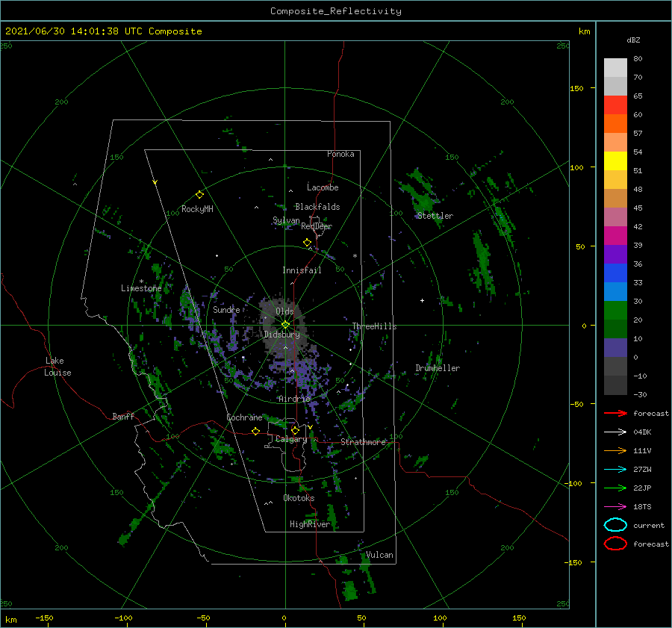This screenshot has height=628, width=672.
Task: Click the Cochrane label
Action: click(x=244, y=417)
